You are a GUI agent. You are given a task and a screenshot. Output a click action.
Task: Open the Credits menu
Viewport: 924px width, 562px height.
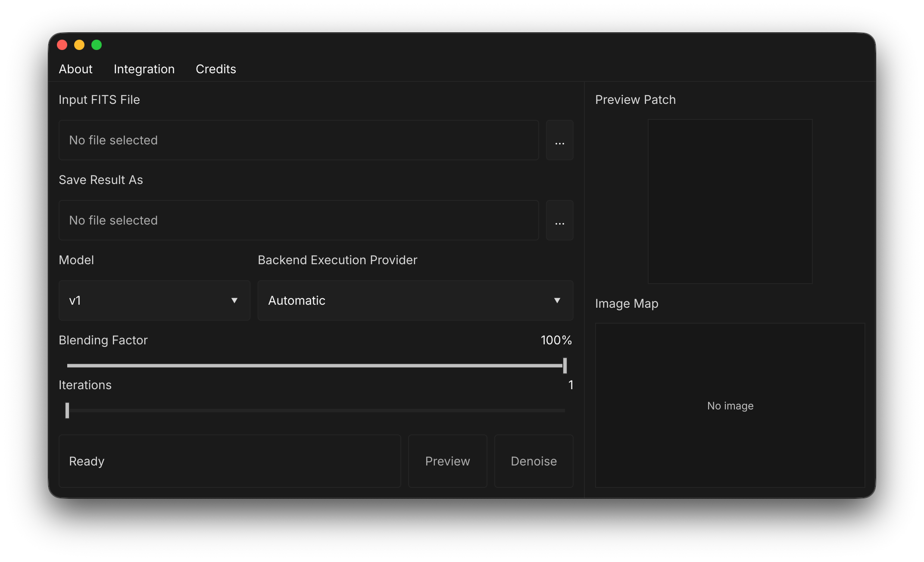point(216,69)
